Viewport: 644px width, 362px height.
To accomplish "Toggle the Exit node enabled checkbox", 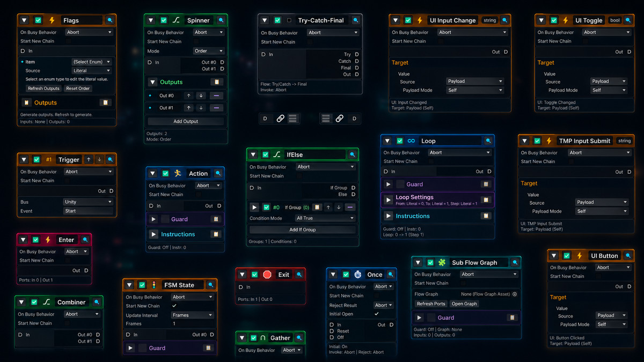I will tap(254, 275).
